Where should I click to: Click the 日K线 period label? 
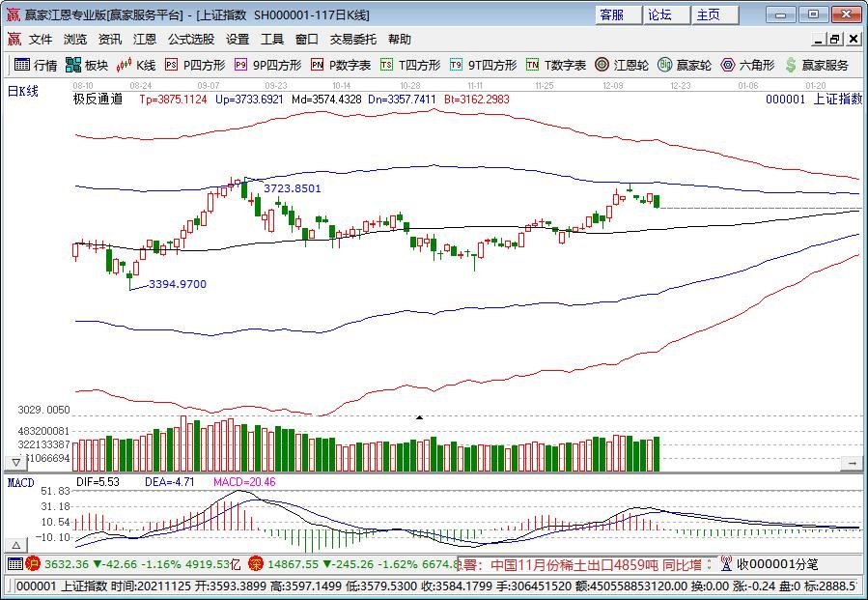click(23, 91)
